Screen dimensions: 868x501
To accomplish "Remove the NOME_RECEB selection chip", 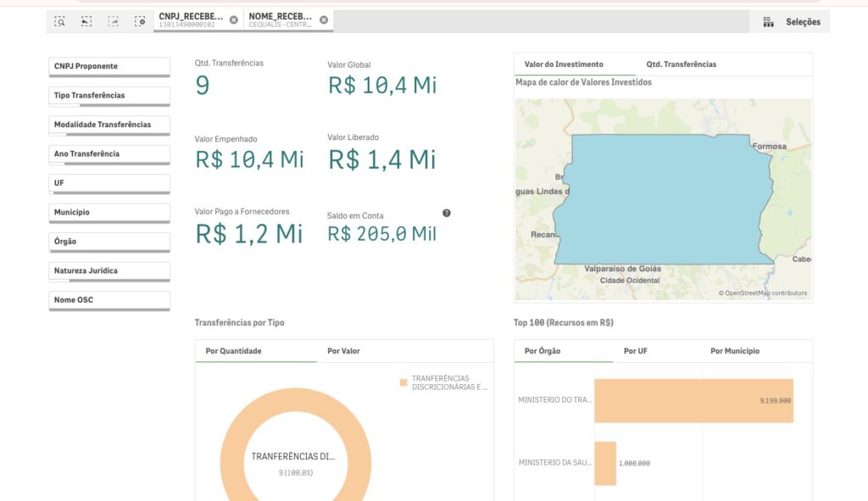I will coord(324,19).
